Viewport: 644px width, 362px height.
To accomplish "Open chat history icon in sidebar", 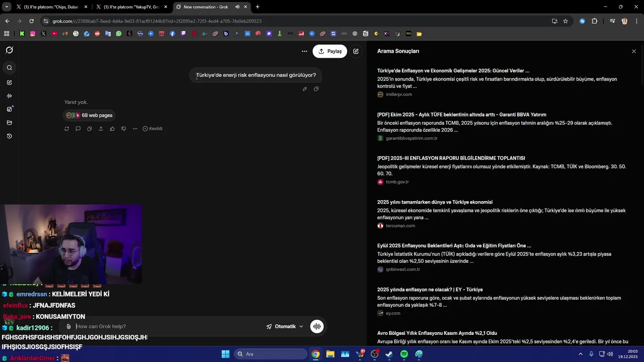I will [9, 136].
